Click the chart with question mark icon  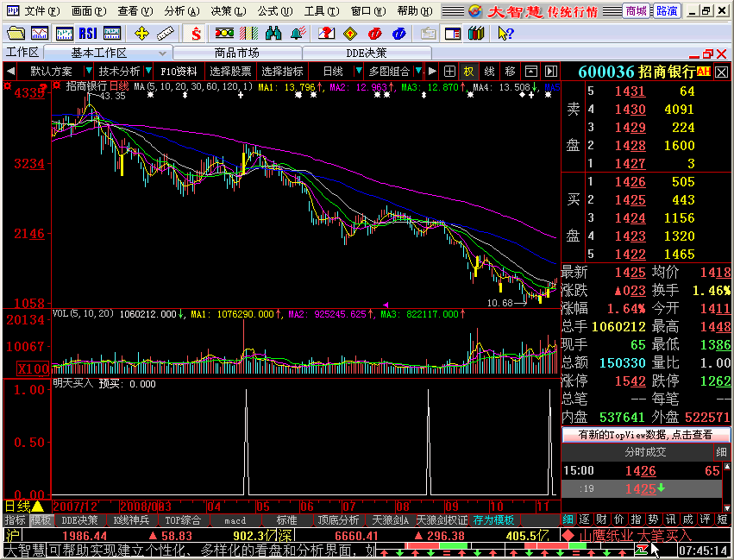326,34
